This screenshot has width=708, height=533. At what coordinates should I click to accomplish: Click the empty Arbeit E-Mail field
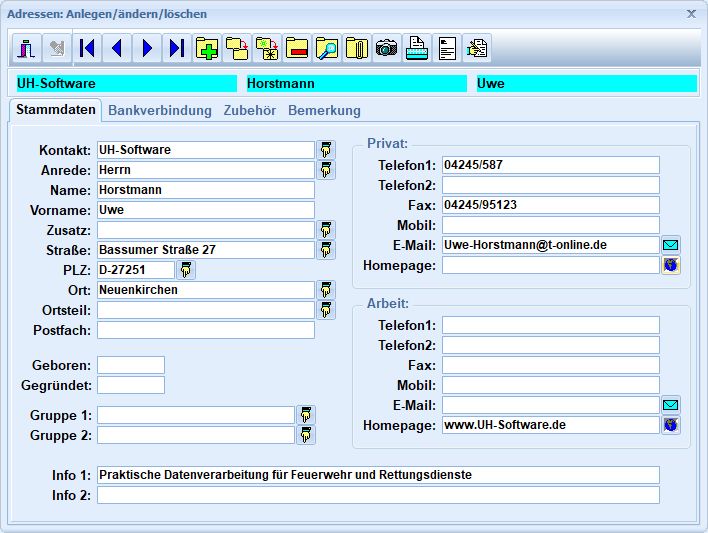[x=551, y=405]
